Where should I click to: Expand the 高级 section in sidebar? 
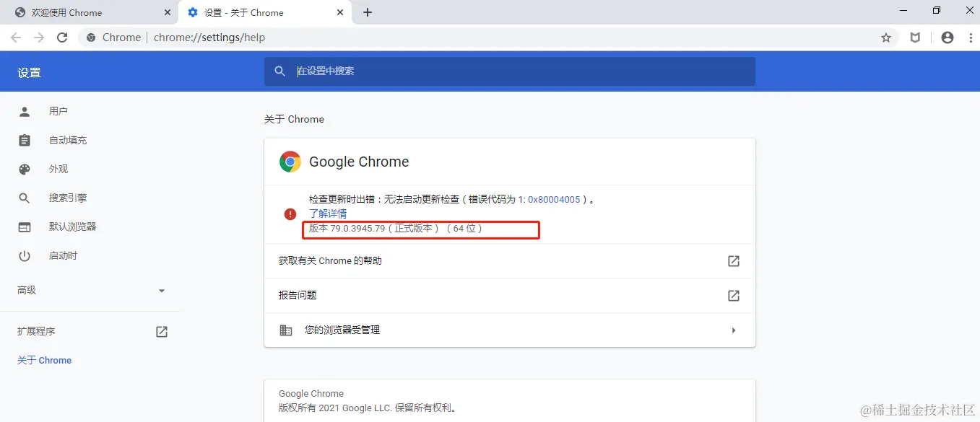click(x=90, y=290)
